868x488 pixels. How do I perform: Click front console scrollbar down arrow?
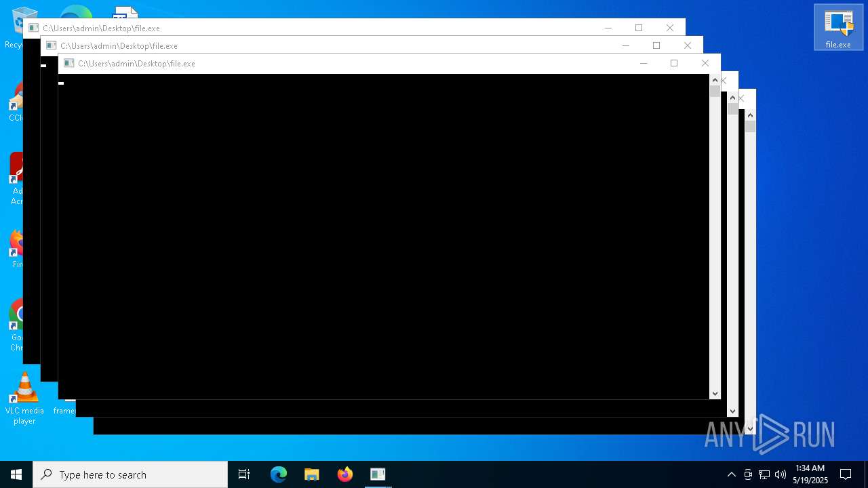point(715,393)
